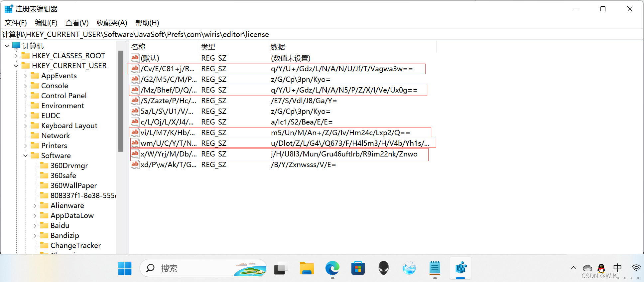Select data q/Y/U+/Gdz/L/N/A/N/U/Jf/T/Vagwa3w==
The image size is (644, 282).
342,69
